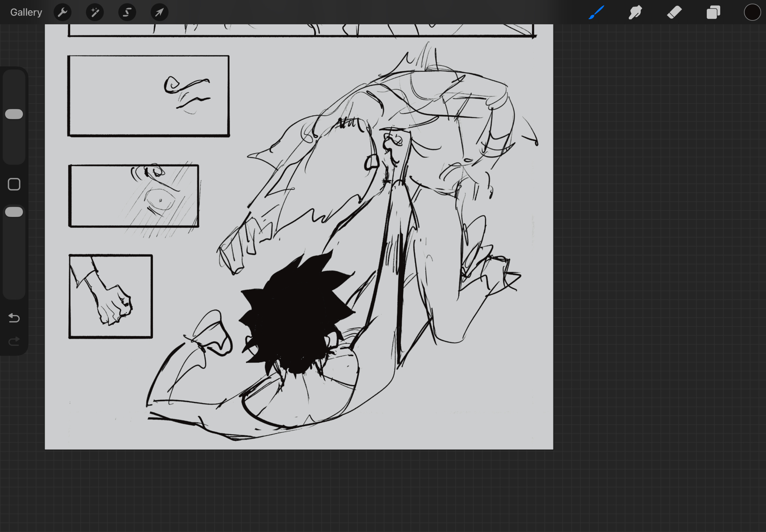
Task: Click the nose and mouth comic panel
Action: pyautogui.click(x=149, y=96)
